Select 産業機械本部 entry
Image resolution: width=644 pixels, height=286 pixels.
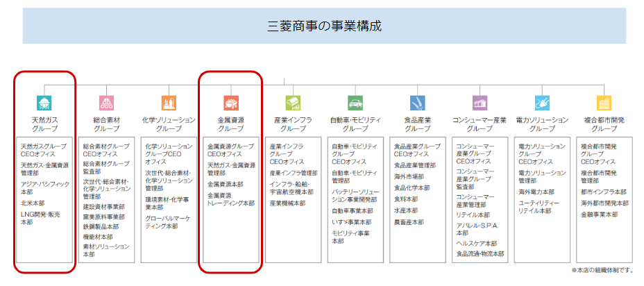click(x=287, y=203)
